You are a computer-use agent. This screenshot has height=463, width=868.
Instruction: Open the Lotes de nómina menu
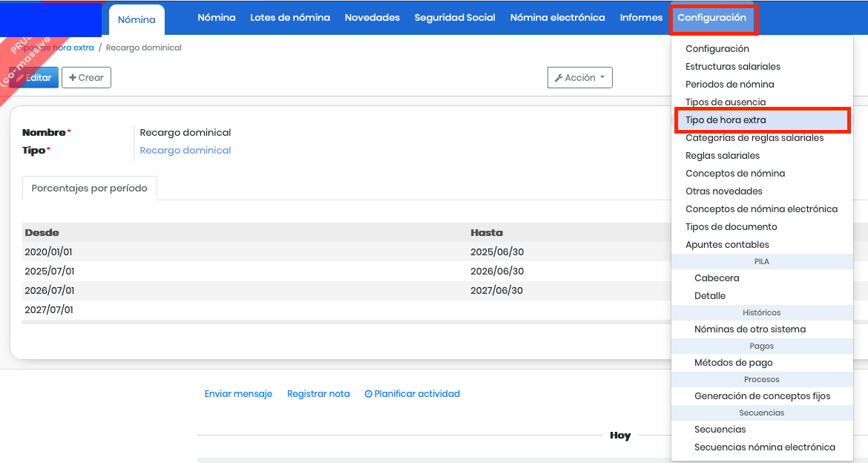[x=290, y=18]
